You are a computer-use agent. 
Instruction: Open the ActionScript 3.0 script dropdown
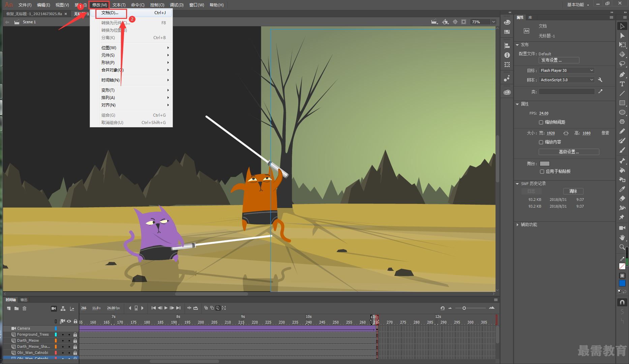pos(567,80)
